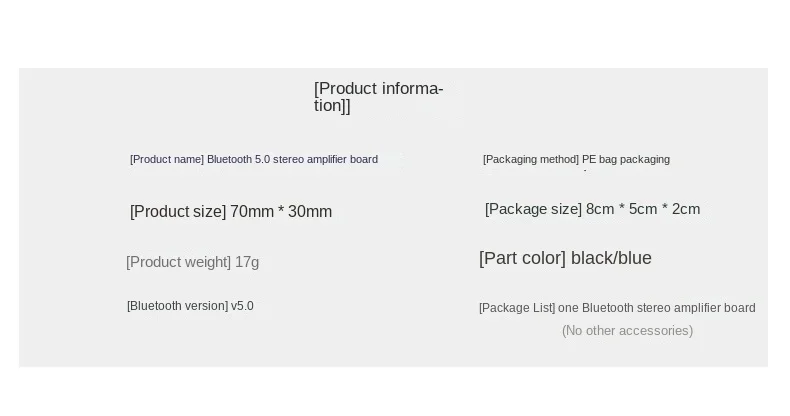The width and height of the screenshot is (790, 416).
Task: Click the [Product weight] label
Action: 178,262
